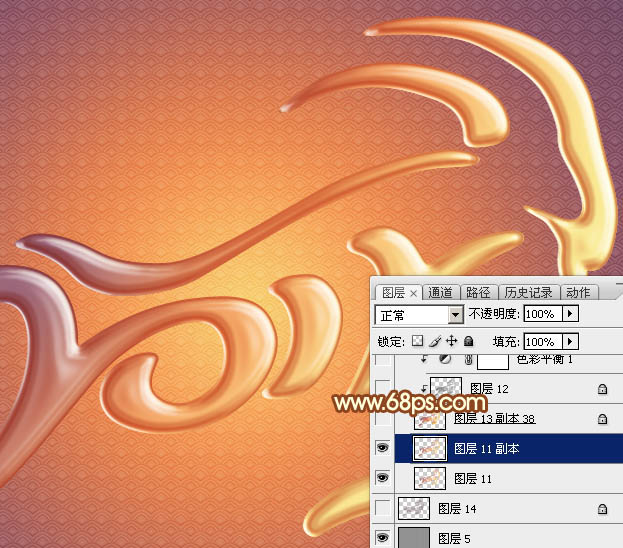The width and height of the screenshot is (623, 548).
Task: Click the padlock on 图层 13 副本 38 row
Action: [602, 419]
